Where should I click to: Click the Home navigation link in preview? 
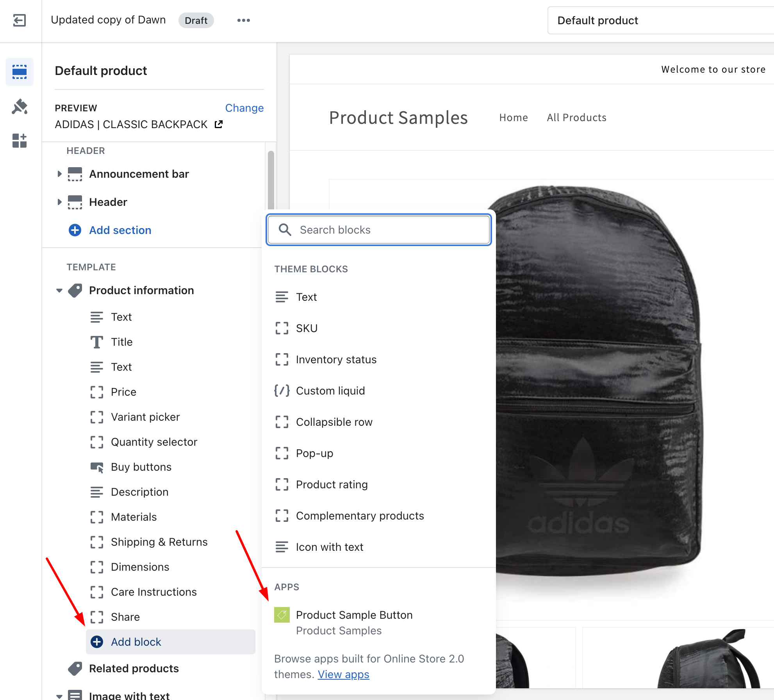pos(514,118)
